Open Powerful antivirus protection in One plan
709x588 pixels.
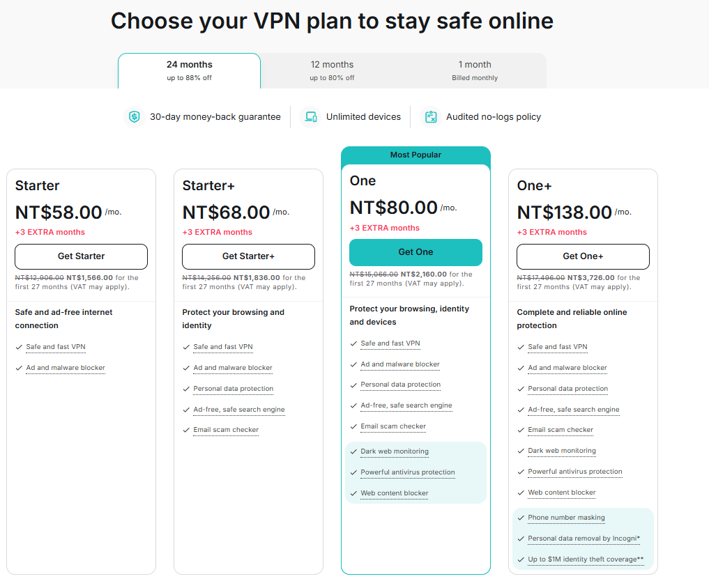[408, 472]
